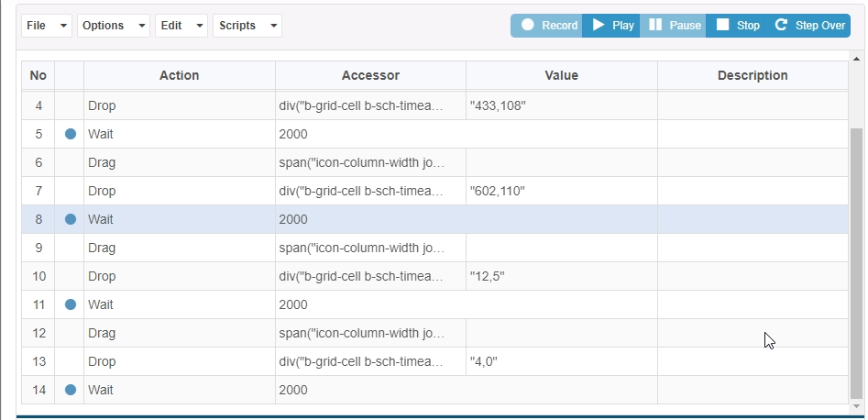Click the Action column header
The width and height of the screenshot is (868, 420).
pos(179,75)
